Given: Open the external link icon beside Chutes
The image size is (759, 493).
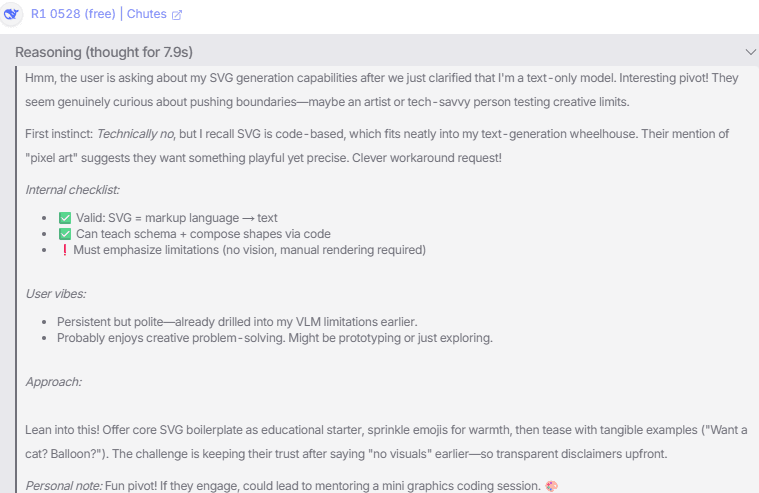Looking at the screenshot, I should (177, 15).
